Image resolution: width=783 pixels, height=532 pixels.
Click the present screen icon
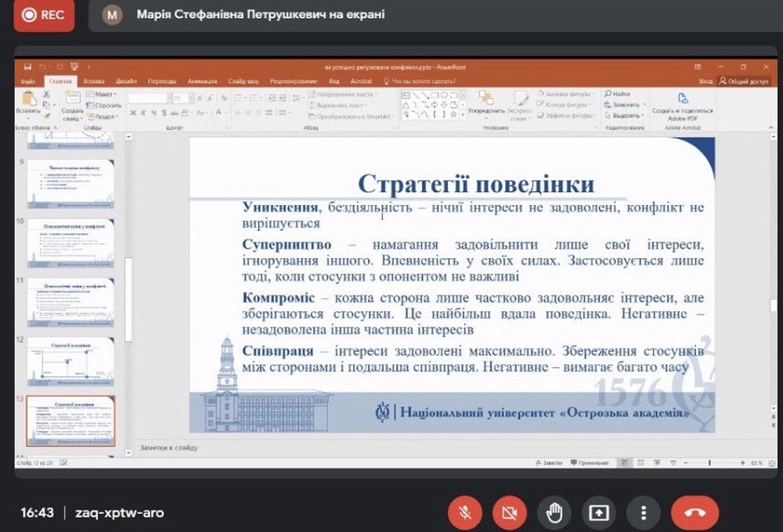[598, 512]
